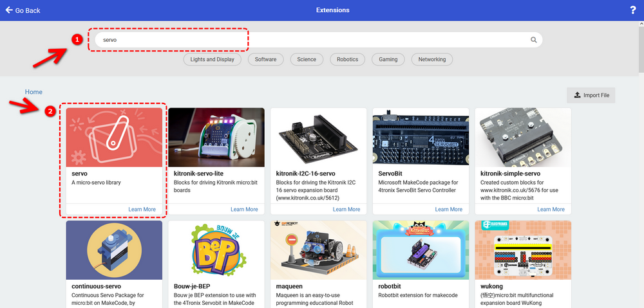Screen dimensions: 644x308
Task: Click 'A micro-servo library' description
Action: (96, 183)
